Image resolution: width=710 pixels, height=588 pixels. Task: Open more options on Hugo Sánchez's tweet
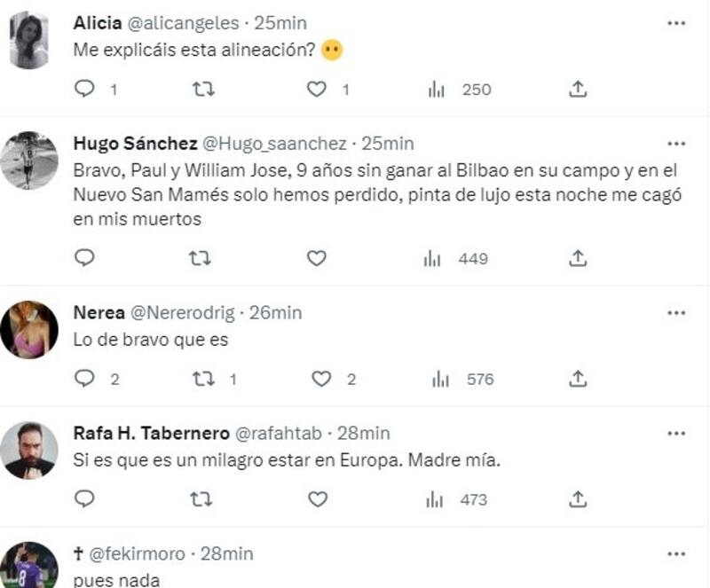click(676, 144)
